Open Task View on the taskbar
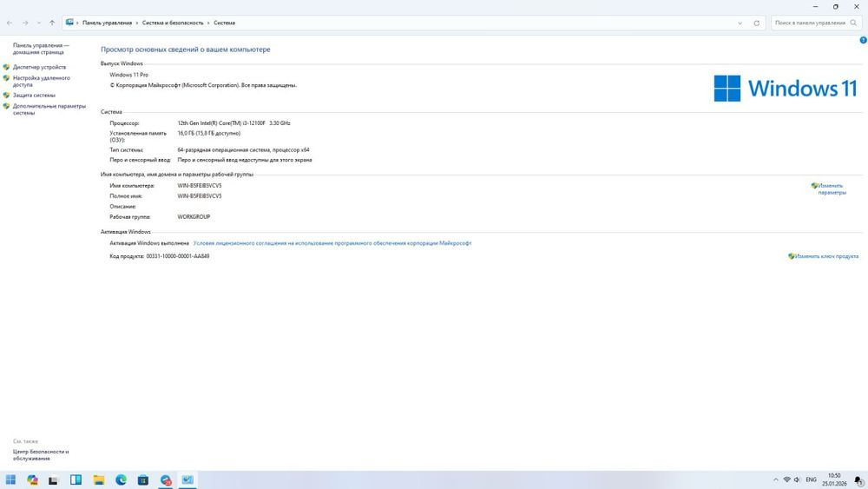Viewport: 868px width, 489px height. 53,480
